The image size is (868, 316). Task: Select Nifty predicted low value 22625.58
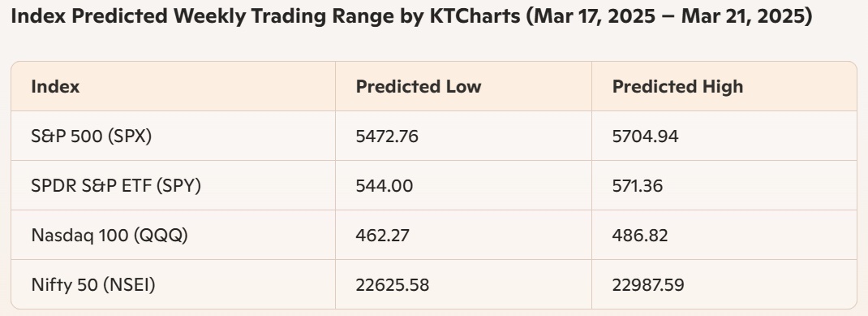coord(392,284)
